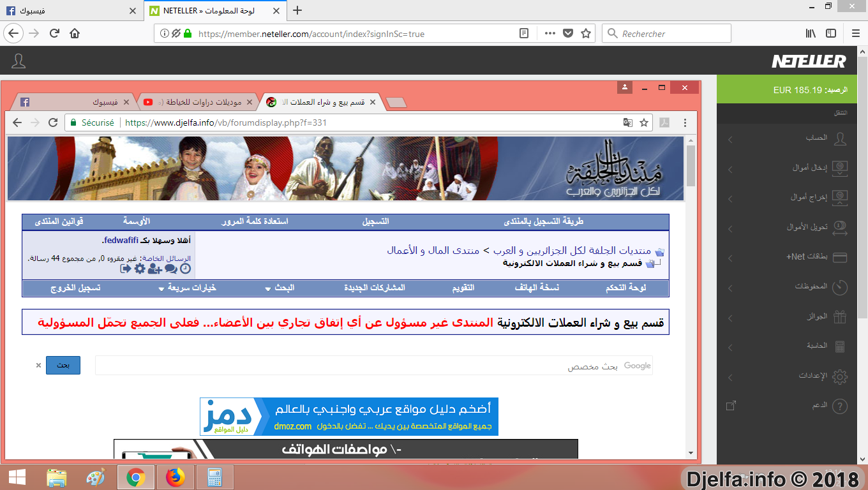Expand الجوائز chevron in Neteller sidebar
The image size is (868, 490).
click(x=731, y=317)
